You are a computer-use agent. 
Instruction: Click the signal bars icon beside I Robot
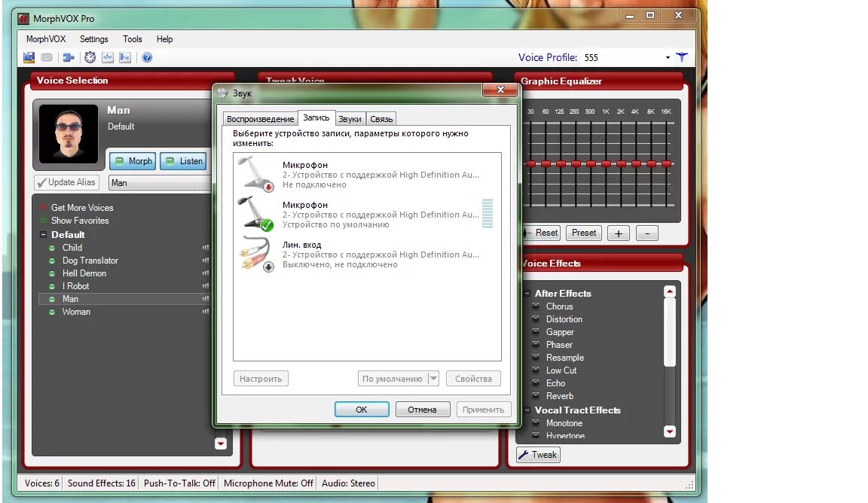[206, 285]
